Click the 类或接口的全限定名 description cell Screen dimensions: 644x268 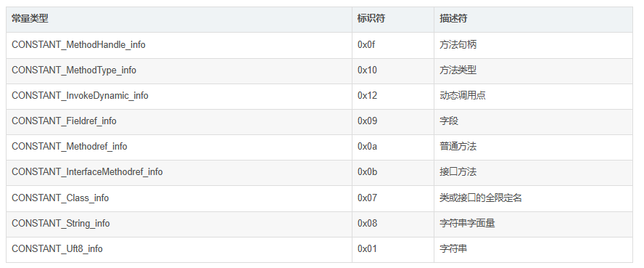pyautogui.click(x=533, y=198)
